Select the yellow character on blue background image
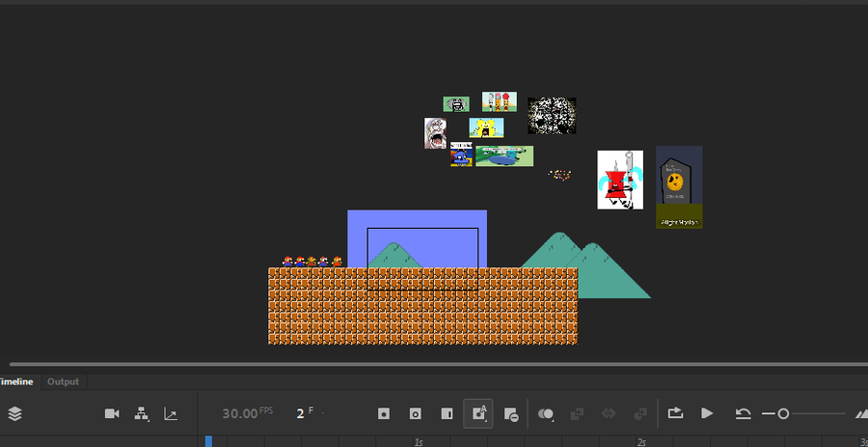Viewport: 868px width, 447px height. pyautogui.click(x=487, y=127)
